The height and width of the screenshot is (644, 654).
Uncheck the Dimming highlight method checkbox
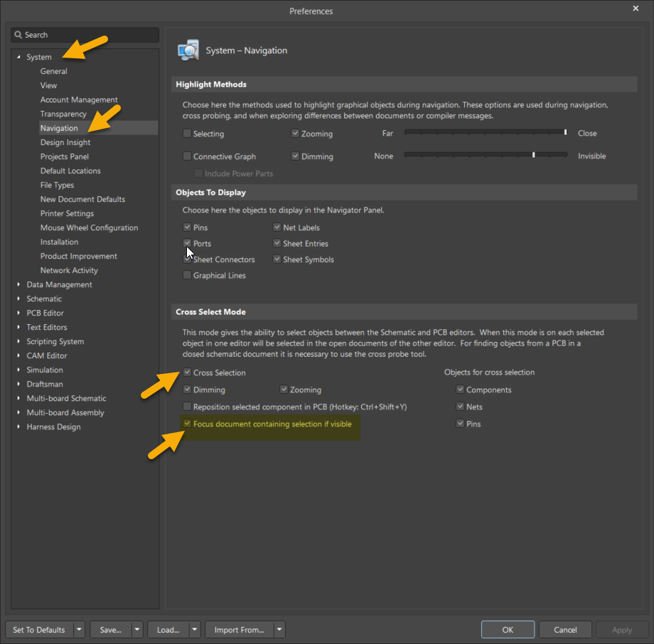[x=295, y=156]
